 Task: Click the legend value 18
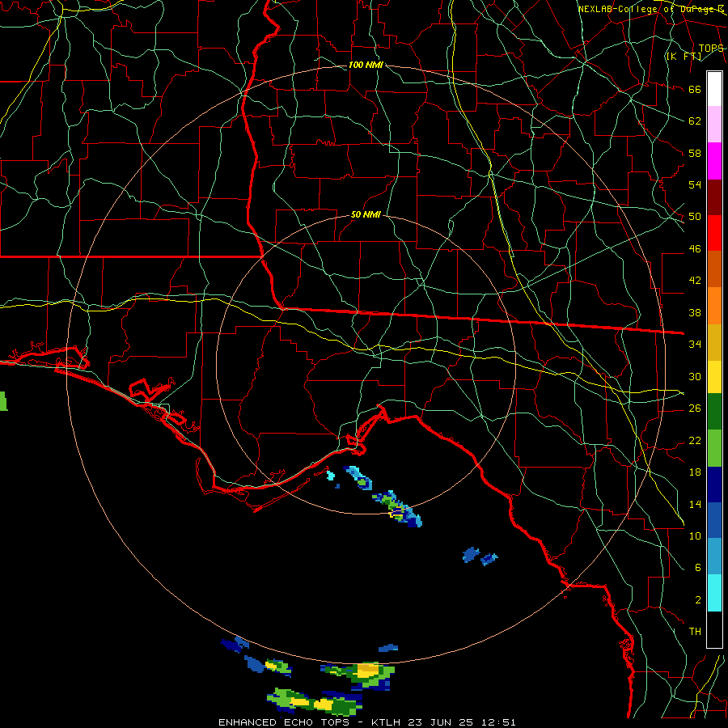tap(695, 472)
